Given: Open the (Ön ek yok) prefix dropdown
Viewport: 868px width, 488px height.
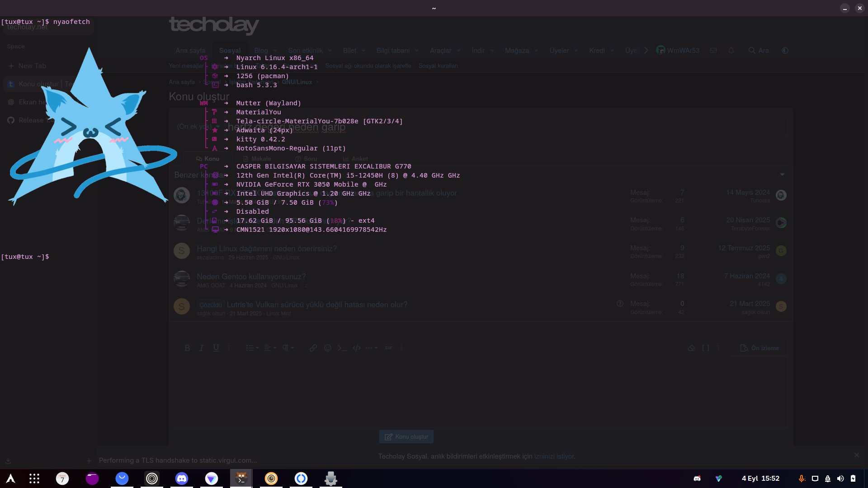Looking at the screenshot, I should (198, 127).
